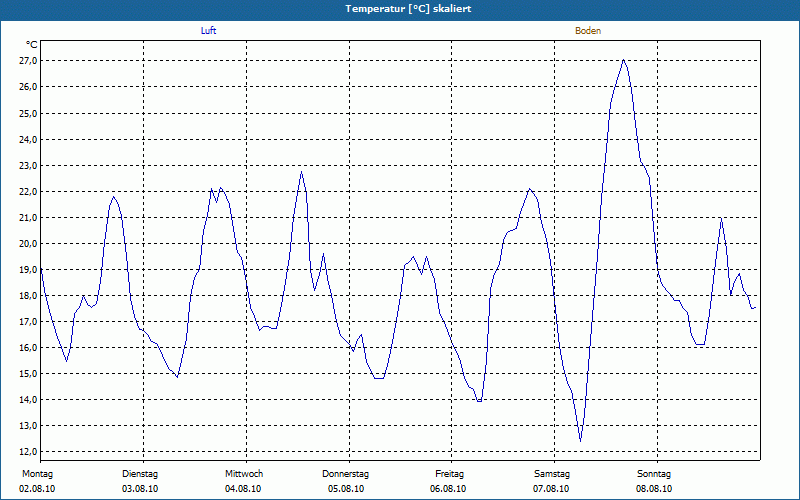The image size is (800, 500).
Task: Click the Freitag day label
Action: pyautogui.click(x=449, y=474)
